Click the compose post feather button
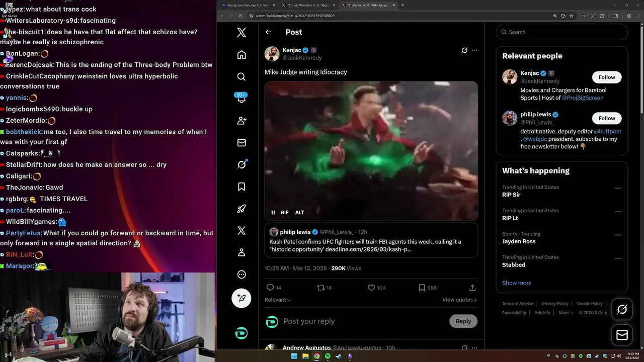 point(242,298)
